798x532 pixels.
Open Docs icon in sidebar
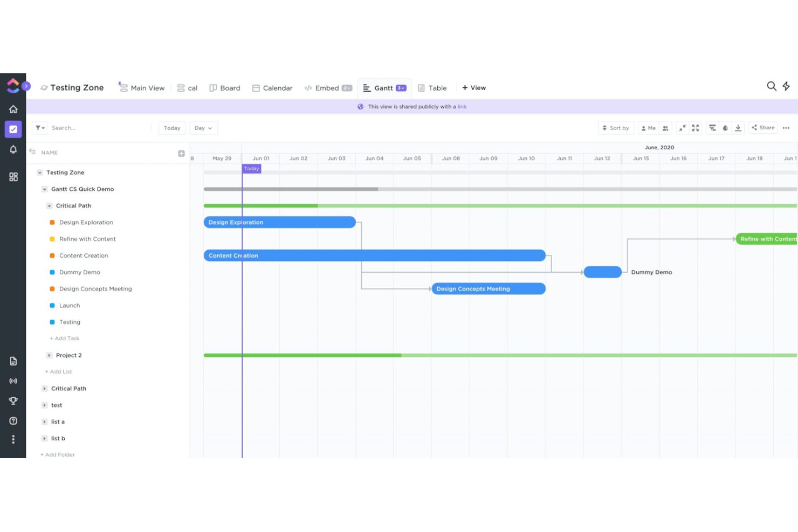coord(13,361)
